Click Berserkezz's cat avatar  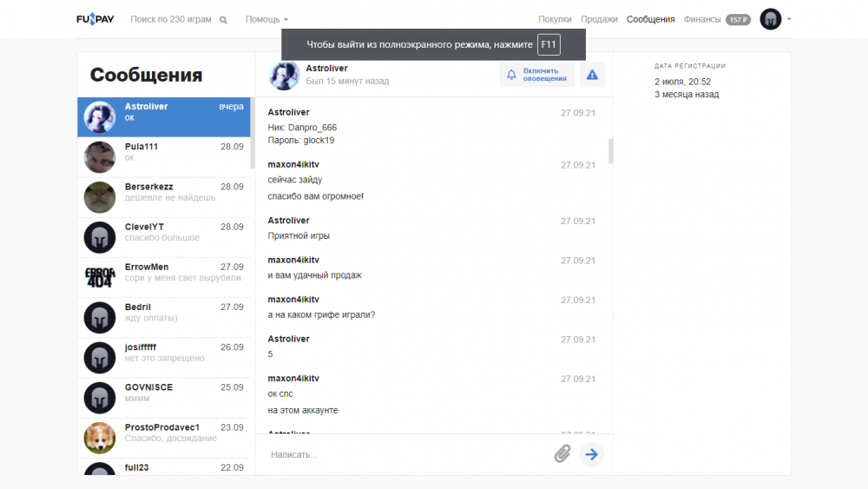click(100, 197)
